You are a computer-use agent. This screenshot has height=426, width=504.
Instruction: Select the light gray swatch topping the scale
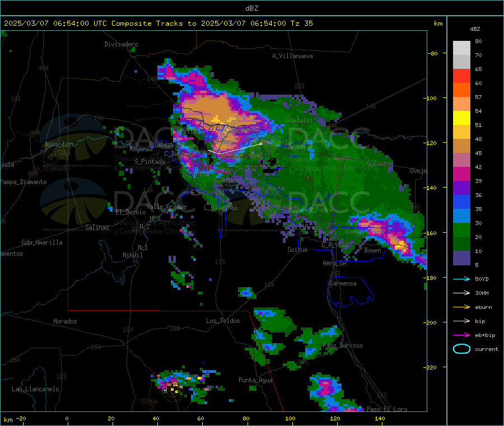(x=461, y=48)
